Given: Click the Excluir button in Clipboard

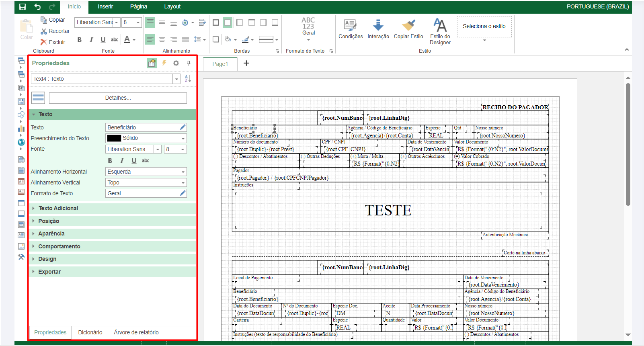Looking at the screenshot, I should [x=53, y=42].
